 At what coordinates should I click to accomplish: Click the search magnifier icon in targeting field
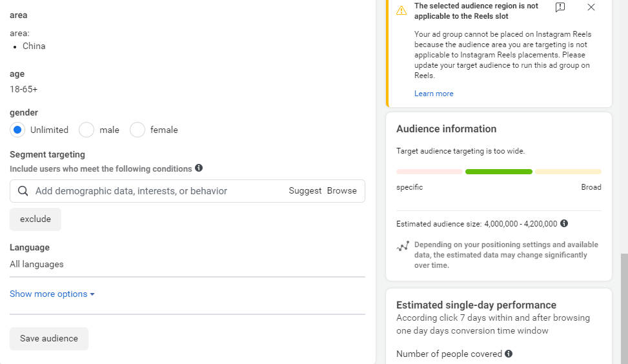[23, 191]
